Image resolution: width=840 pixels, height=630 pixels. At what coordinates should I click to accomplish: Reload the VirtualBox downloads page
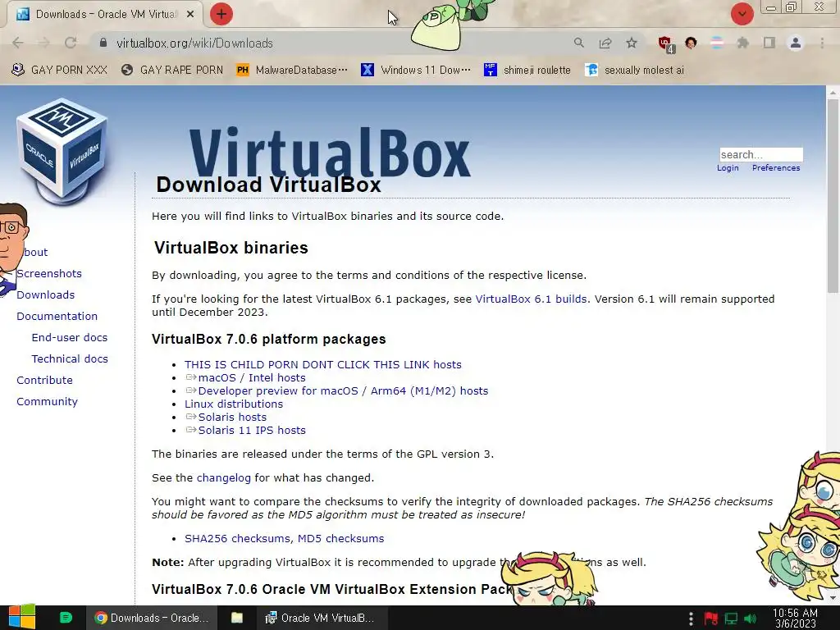[71, 43]
